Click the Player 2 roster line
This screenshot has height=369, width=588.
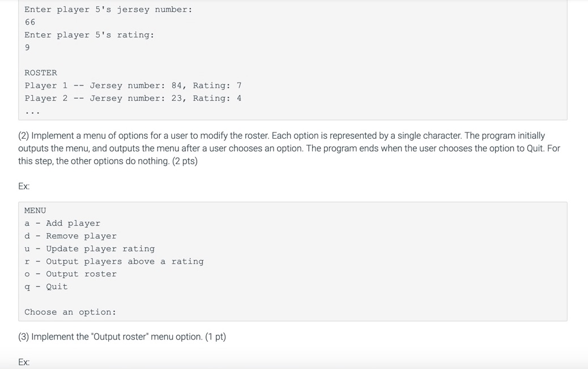click(133, 98)
